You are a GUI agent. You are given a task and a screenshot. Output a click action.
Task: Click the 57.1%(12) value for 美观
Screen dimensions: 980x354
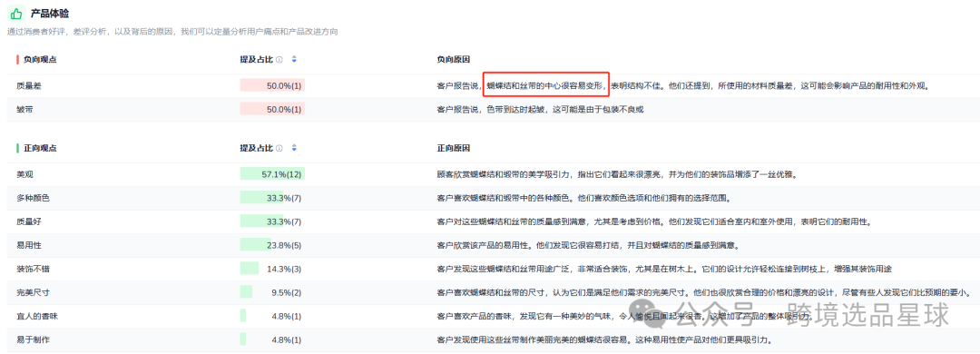[281, 174]
